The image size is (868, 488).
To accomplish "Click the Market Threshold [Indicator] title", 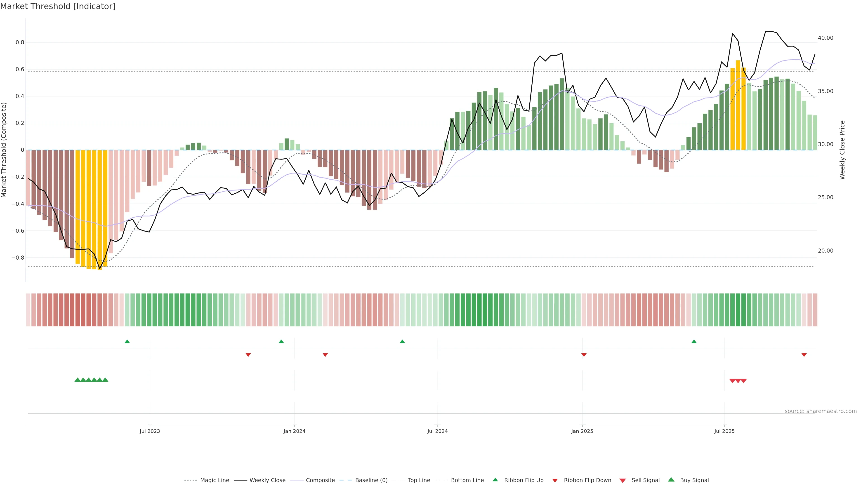I will point(58,6).
